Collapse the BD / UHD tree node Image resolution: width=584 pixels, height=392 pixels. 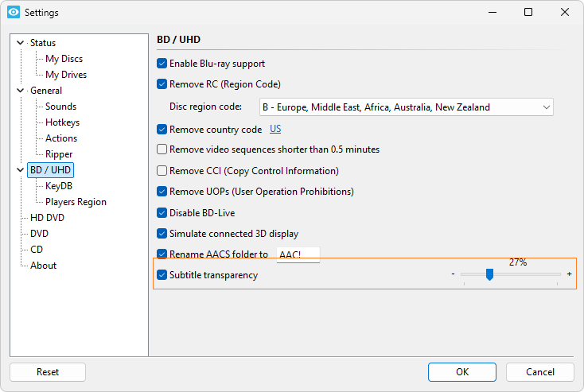pyautogui.click(x=21, y=170)
